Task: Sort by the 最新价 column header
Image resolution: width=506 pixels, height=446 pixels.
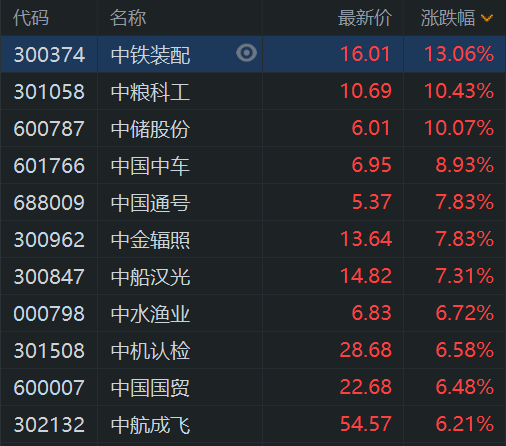Action: tap(365, 18)
